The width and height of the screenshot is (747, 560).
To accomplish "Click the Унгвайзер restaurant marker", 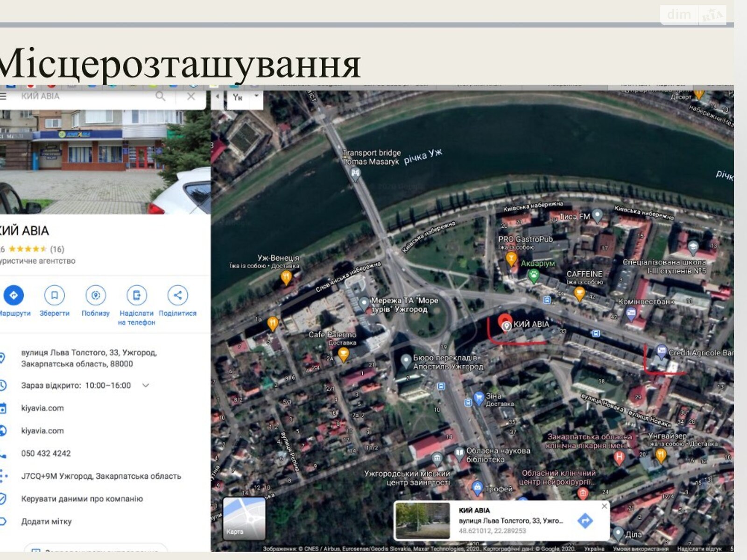I will (661, 455).
